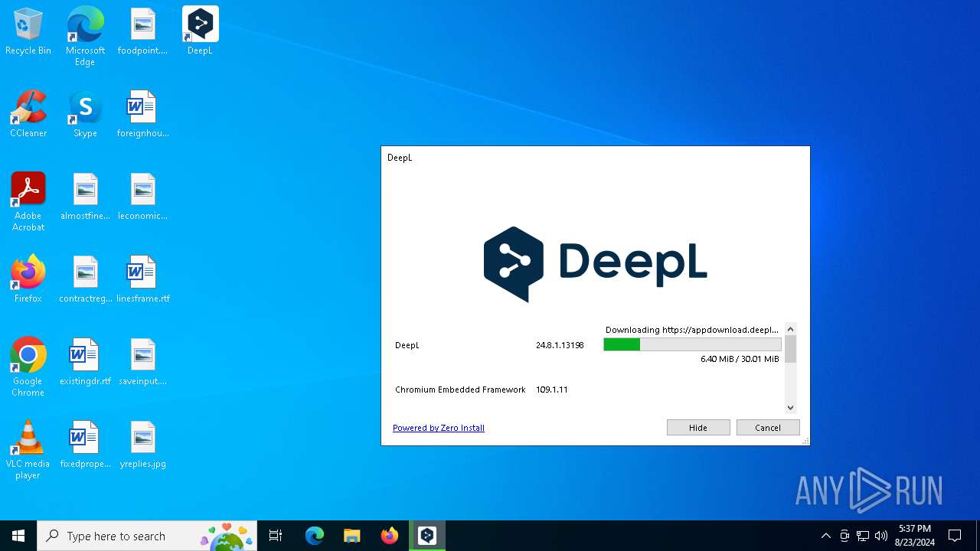Select the saveinput image file icon

click(142, 362)
